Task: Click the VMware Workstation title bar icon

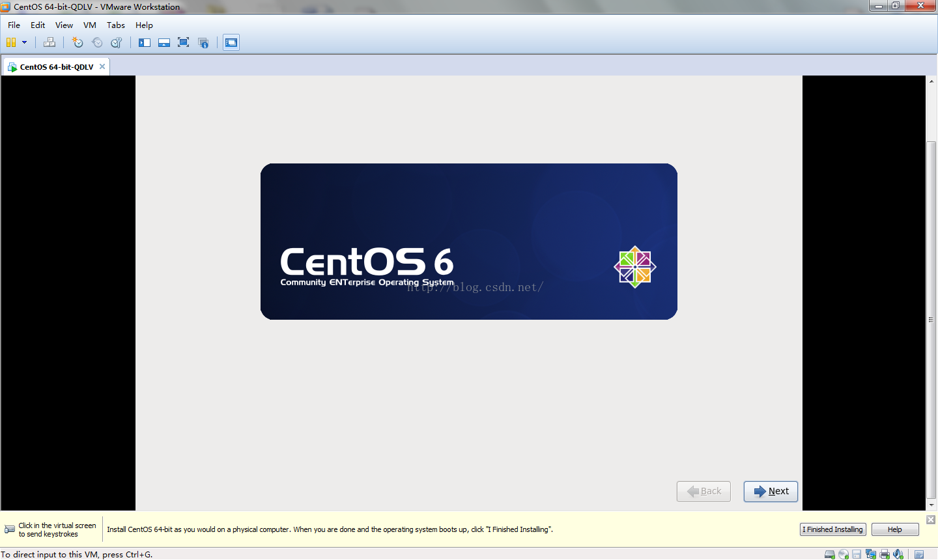Action: coord(6,7)
